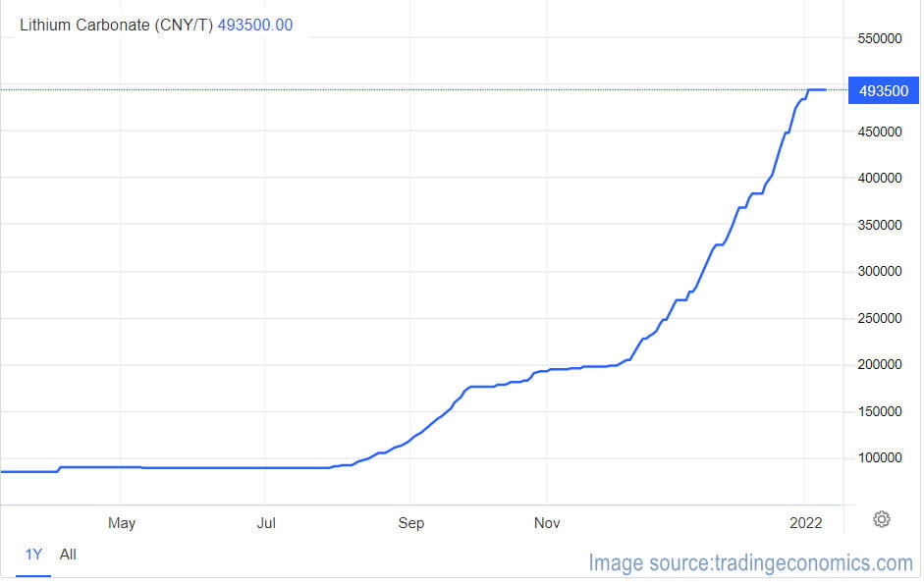The image size is (924, 584).
Task: Click the 350000 price axis label
Action: [x=880, y=225]
